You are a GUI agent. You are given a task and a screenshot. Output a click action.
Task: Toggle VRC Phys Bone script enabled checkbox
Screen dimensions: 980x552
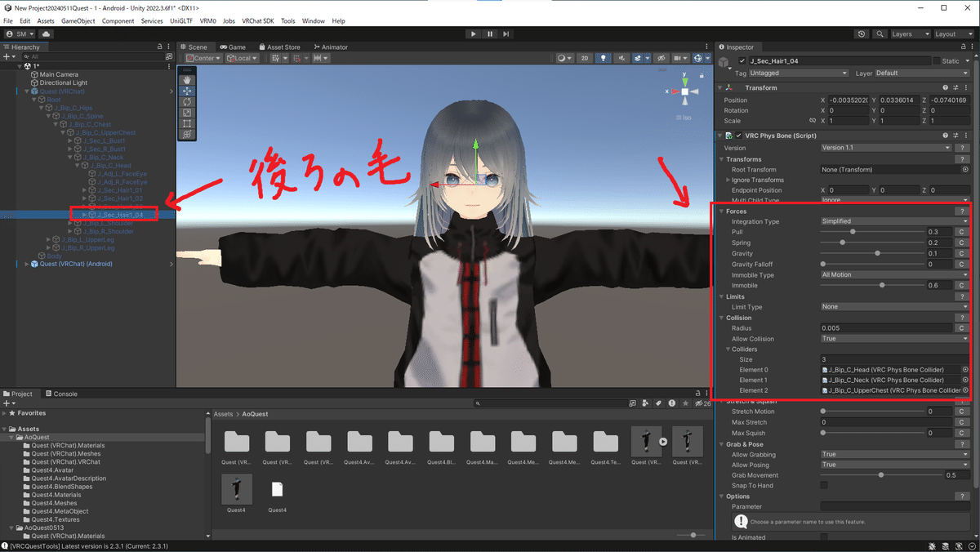click(x=739, y=136)
